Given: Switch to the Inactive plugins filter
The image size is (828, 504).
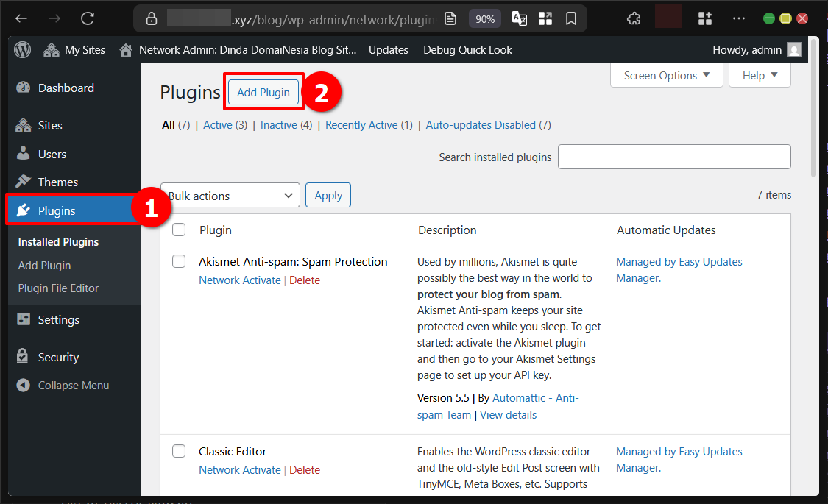Looking at the screenshot, I should (278, 125).
